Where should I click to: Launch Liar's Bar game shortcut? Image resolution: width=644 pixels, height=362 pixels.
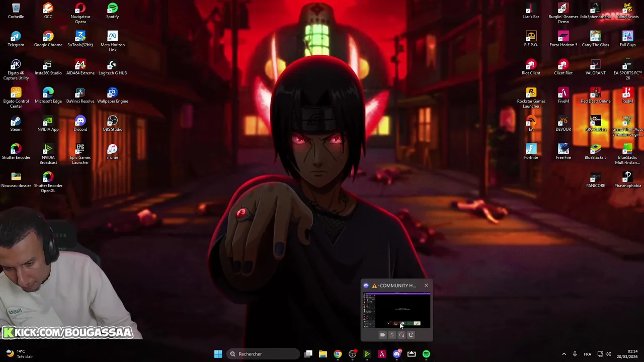coord(531,11)
